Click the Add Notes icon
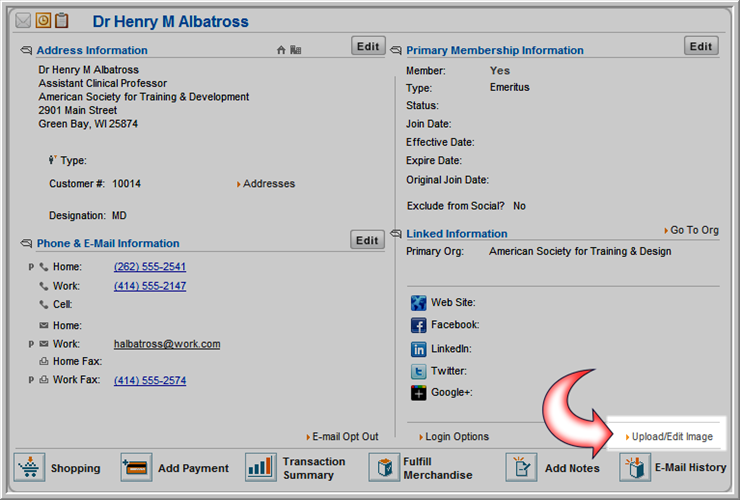This screenshot has width=740, height=500. pos(521,467)
